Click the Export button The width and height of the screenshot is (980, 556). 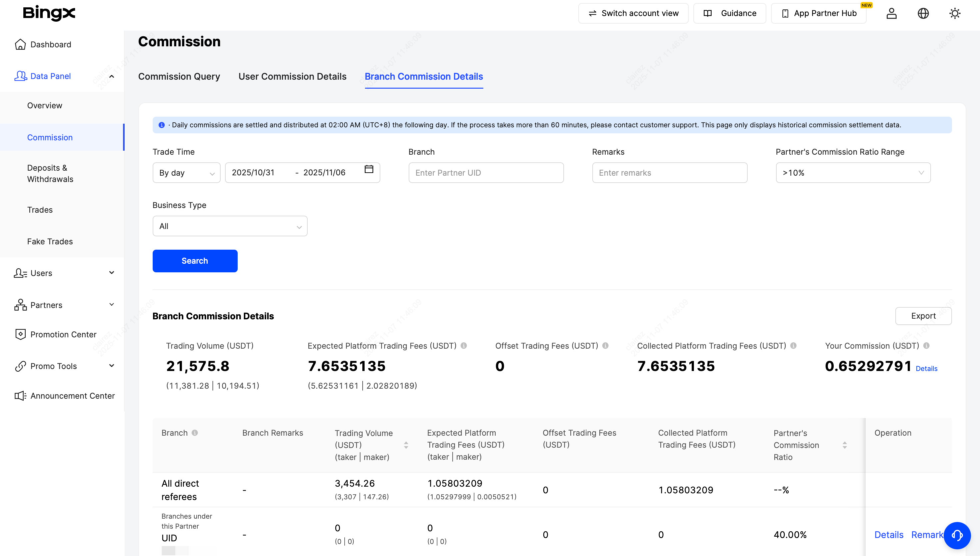923,316
